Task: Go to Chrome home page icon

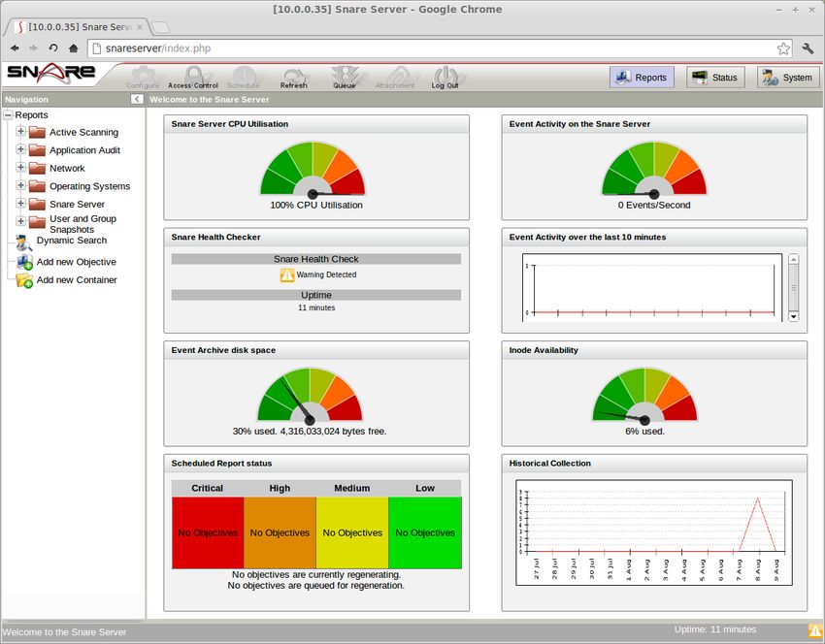Action: click(x=73, y=48)
